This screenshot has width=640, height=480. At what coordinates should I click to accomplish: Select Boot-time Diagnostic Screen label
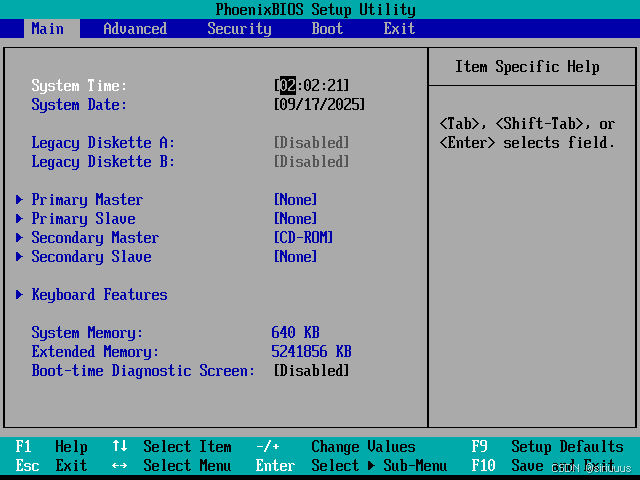pyautogui.click(x=143, y=371)
